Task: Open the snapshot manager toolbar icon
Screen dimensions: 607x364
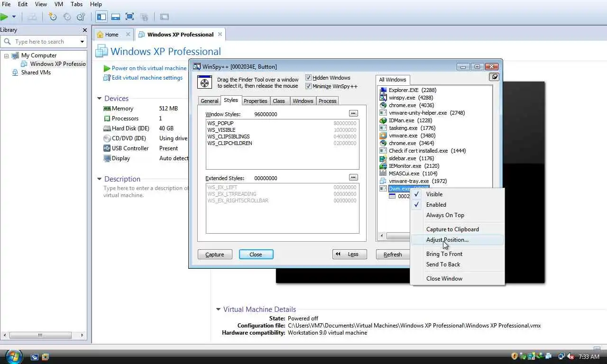Action: pyautogui.click(x=81, y=17)
